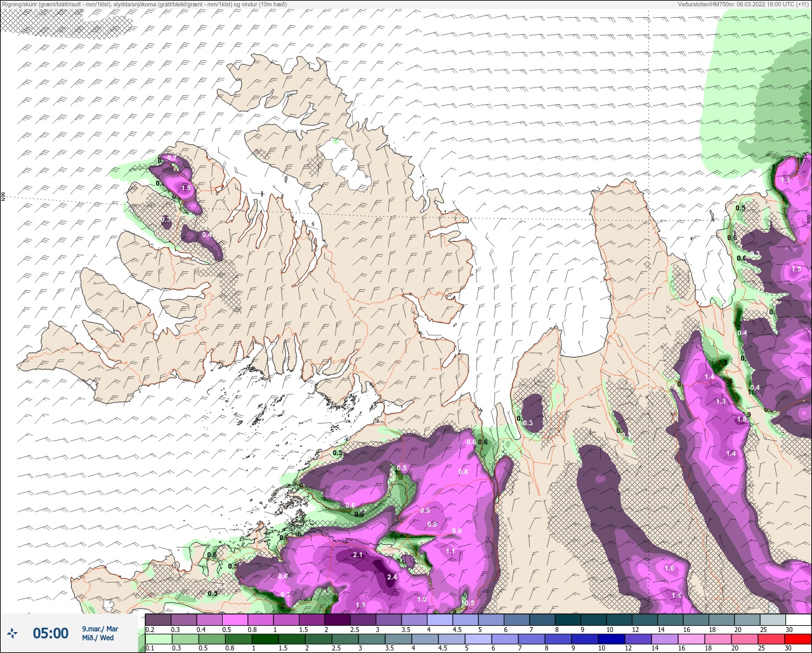Select the bright red 30 swatch in rain scale
Viewport: 812px width, 653px height.
coord(798,638)
